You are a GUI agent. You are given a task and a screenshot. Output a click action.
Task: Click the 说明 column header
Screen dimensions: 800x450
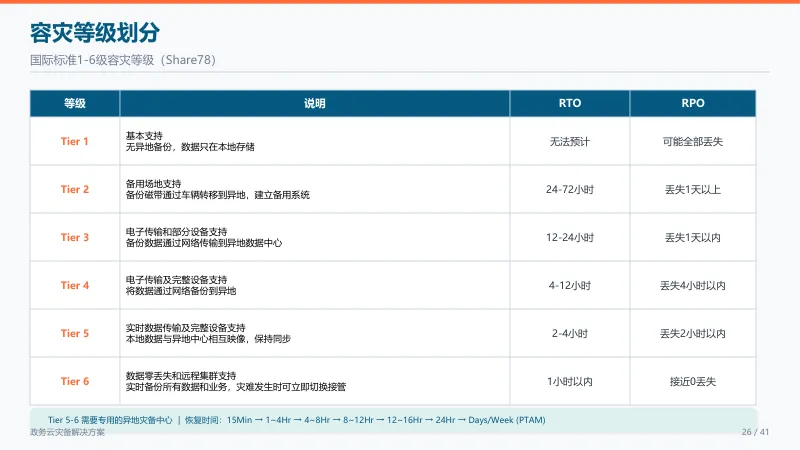click(315, 104)
